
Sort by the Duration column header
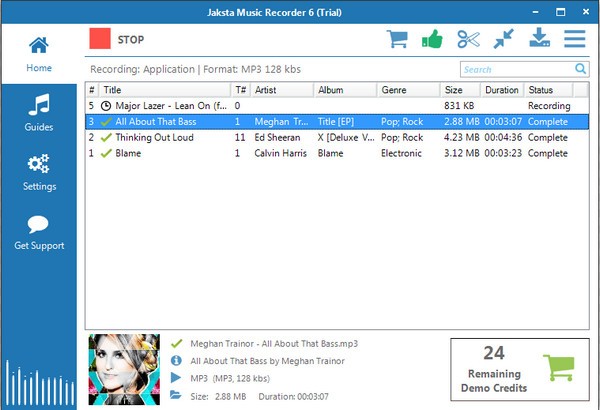click(x=502, y=90)
